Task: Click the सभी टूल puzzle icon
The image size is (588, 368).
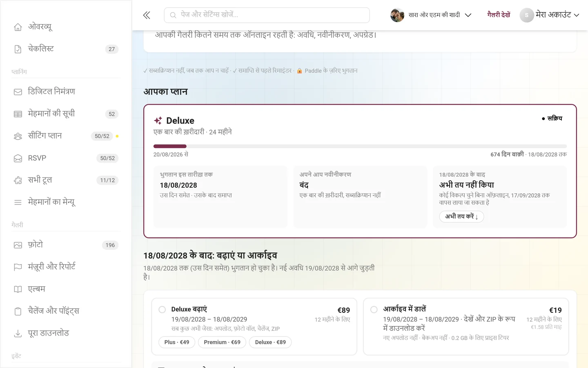Action: coord(18,180)
